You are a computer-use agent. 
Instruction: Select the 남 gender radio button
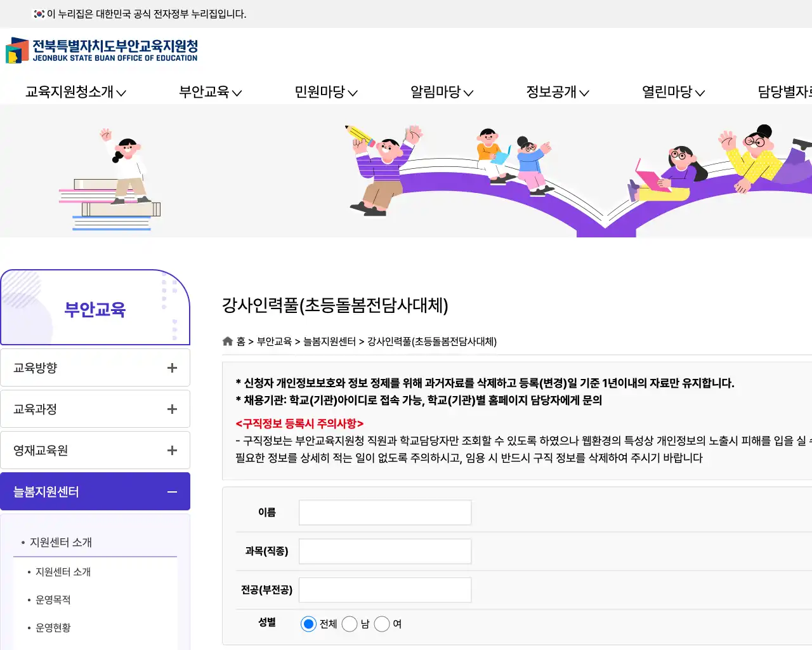350,624
